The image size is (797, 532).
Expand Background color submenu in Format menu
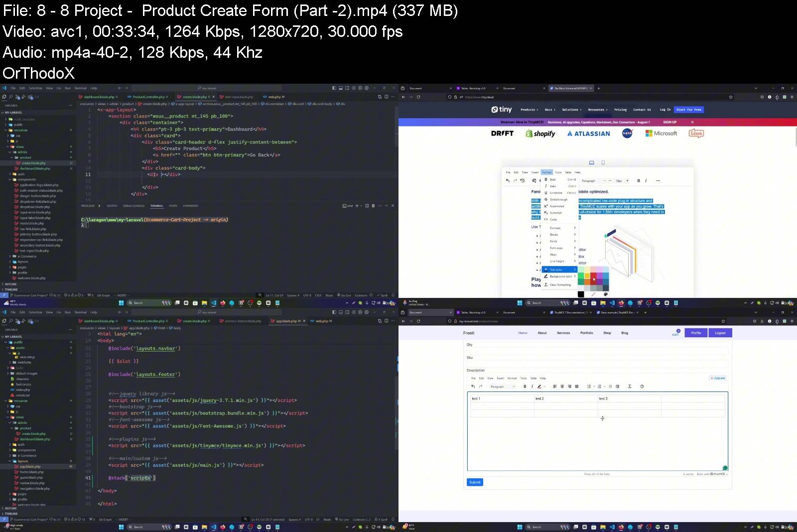coord(559,276)
